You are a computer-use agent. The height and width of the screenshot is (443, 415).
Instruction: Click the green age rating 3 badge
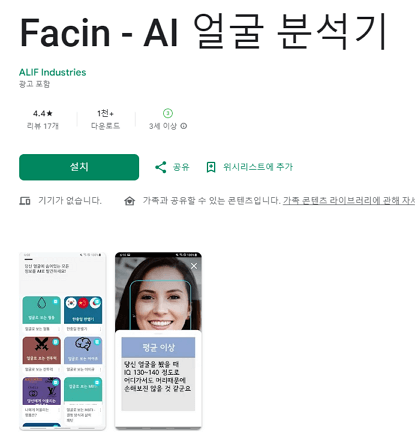(168, 113)
